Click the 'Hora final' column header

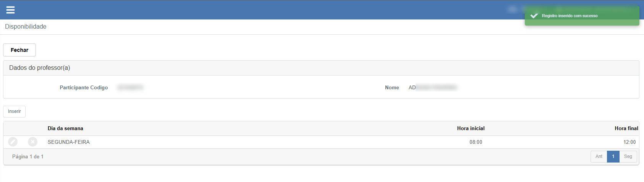(x=626, y=129)
